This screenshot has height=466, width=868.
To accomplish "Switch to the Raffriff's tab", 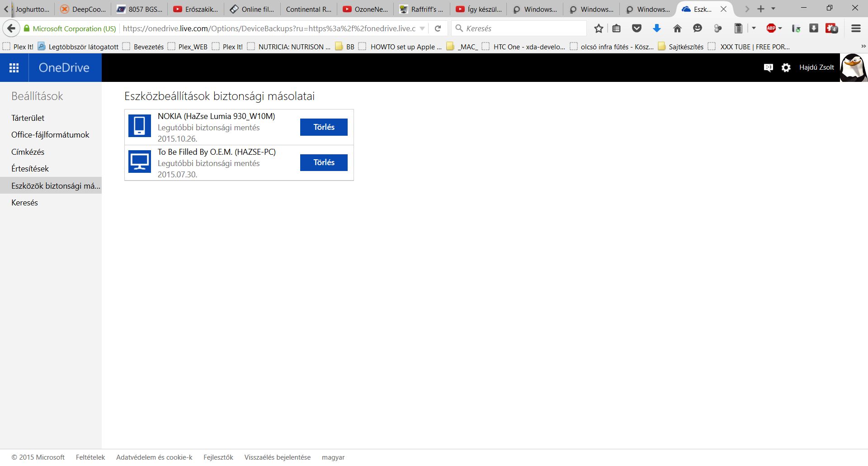I will pos(422,9).
